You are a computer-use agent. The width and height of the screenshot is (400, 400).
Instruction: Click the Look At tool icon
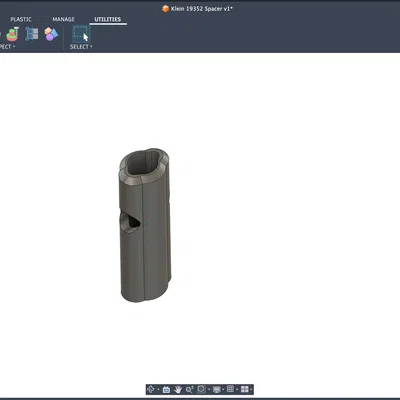166,389
